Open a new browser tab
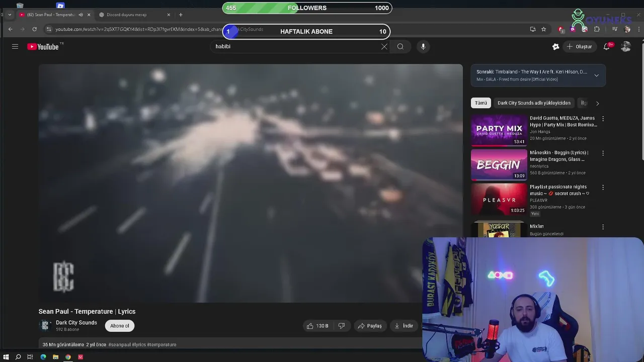This screenshot has height=362, width=644. click(x=181, y=15)
